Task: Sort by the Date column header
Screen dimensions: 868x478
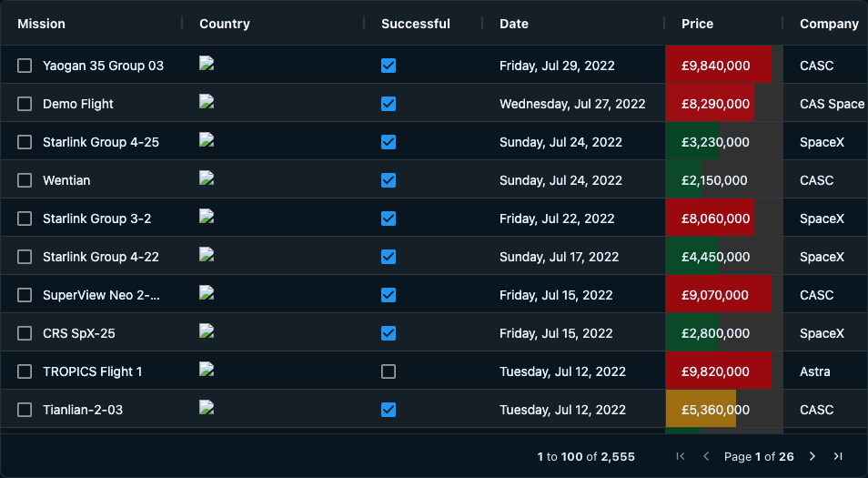Action: pyautogui.click(x=514, y=24)
